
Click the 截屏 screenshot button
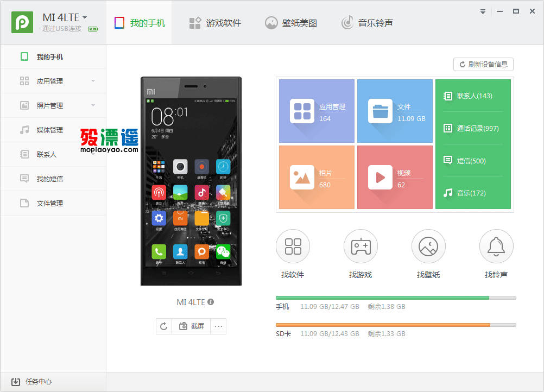point(191,326)
